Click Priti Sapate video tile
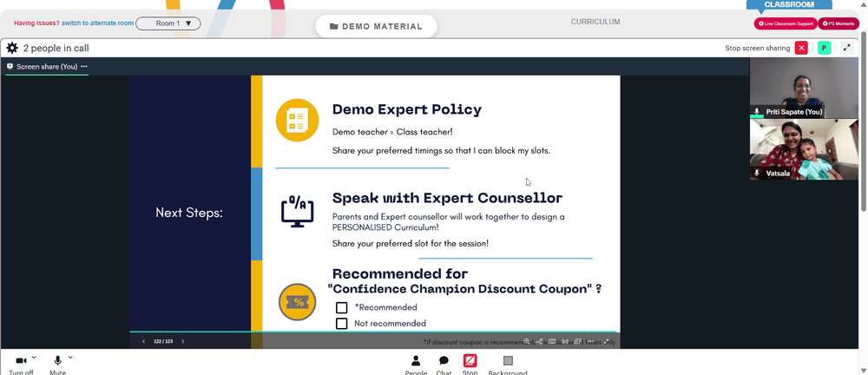 pos(804,88)
